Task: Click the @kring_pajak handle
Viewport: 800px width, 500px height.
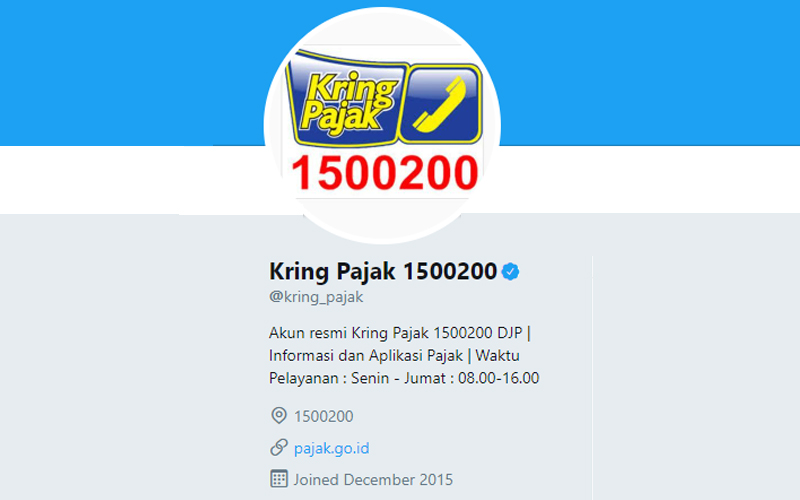Action: point(316,297)
